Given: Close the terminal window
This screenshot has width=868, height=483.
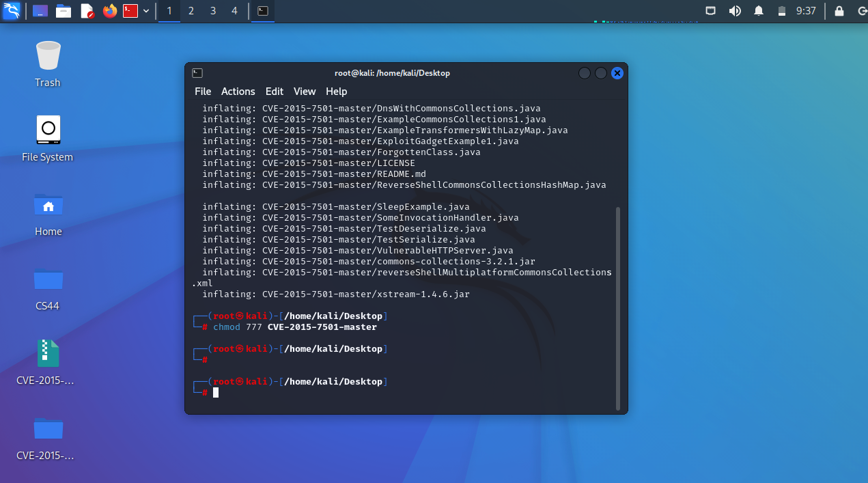Looking at the screenshot, I should coord(617,73).
